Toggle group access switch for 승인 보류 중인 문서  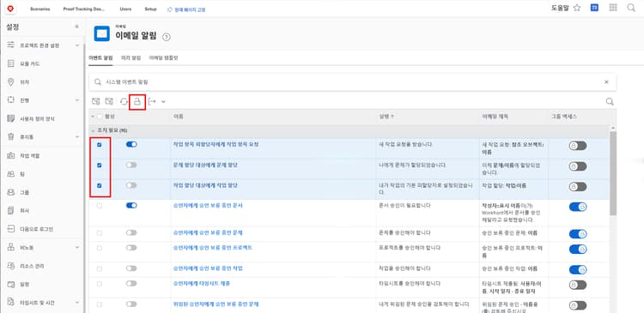(578, 208)
